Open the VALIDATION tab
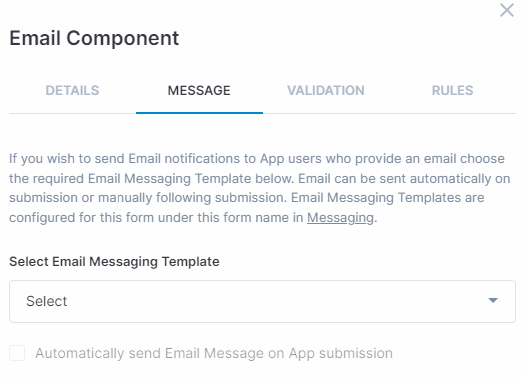 pos(326,91)
